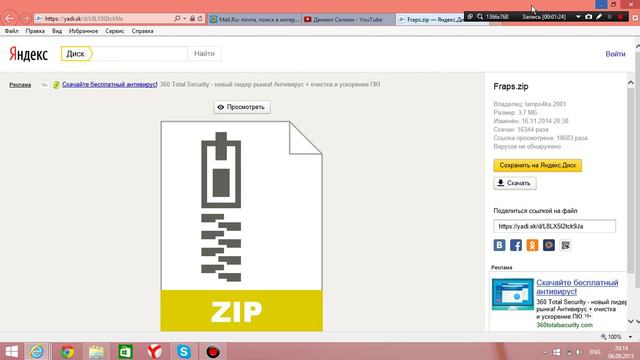Click the red record app taskbar icon
The image size is (640, 360).
pyautogui.click(x=213, y=351)
